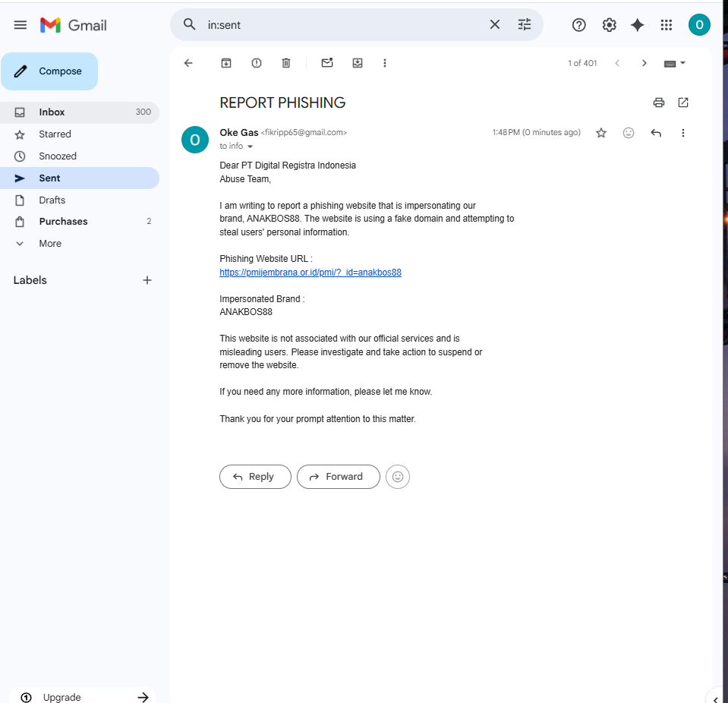This screenshot has height=703, width=728.
Task: Click the sender avatar for Oke Gas
Action: (195, 140)
